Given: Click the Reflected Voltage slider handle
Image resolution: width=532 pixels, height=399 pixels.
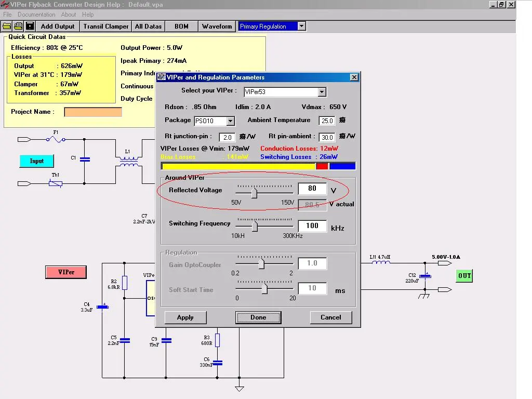Looking at the screenshot, I should 254,193.
